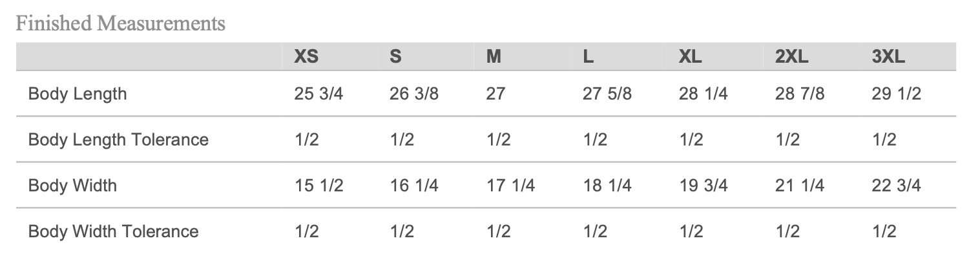The width and height of the screenshot is (980, 278).
Task: Select the XL size column header
Action: click(691, 57)
